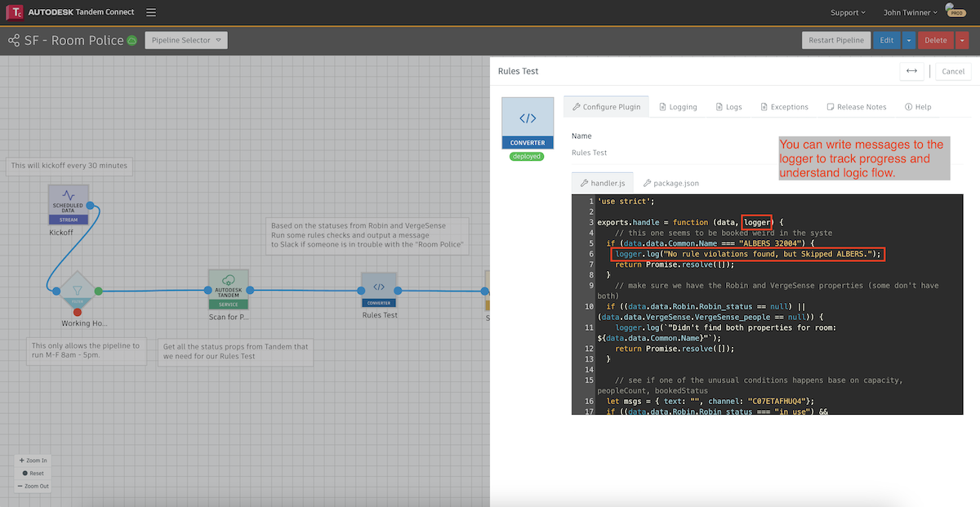Select the Scan for P... Autodesk Tandem service node
The width and height of the screenshot is (980, 507).
pyautogui.click(x=229, y=290)
